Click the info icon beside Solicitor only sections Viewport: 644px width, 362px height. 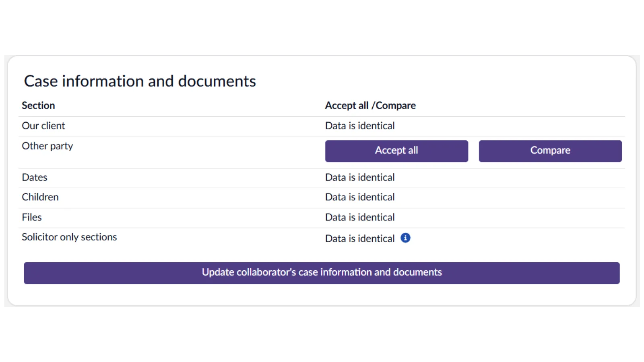(x=405, y=238)
